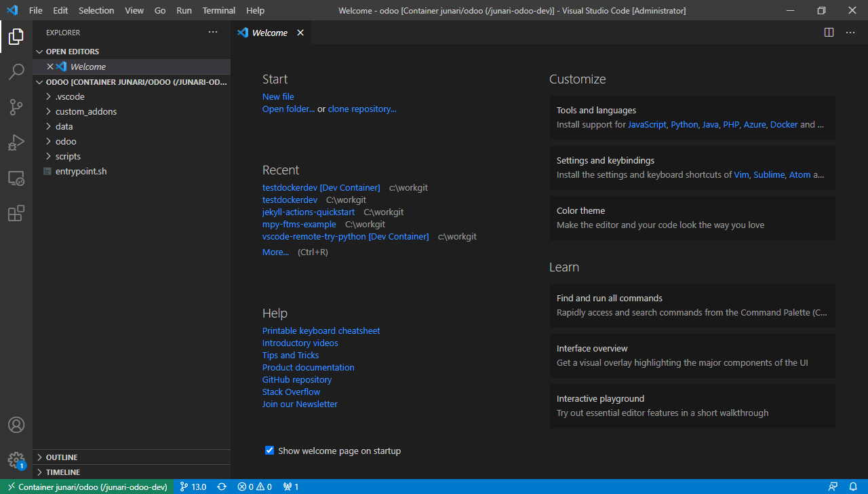Click git branch 13.0 in status bar
This screenshot has width=868, height=494.
193,487
